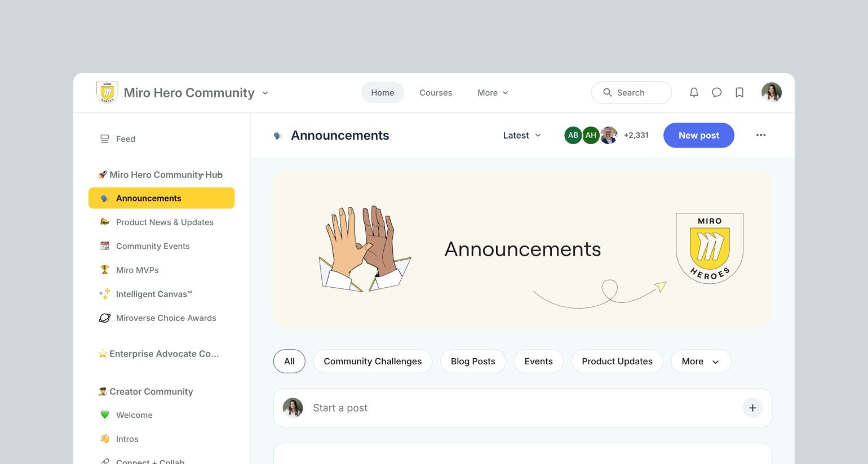Open Miroverse Choice Awards space

click(x=162, y=318)
